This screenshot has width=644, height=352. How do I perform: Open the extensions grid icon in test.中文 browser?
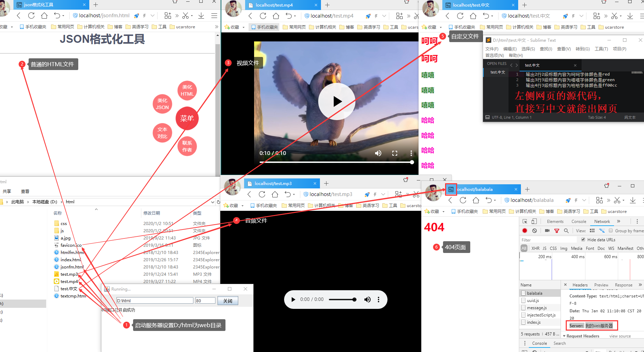(597, 16)
